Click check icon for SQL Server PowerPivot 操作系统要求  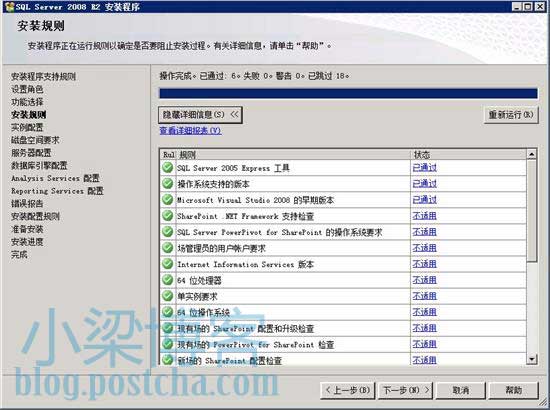point(168,231)
